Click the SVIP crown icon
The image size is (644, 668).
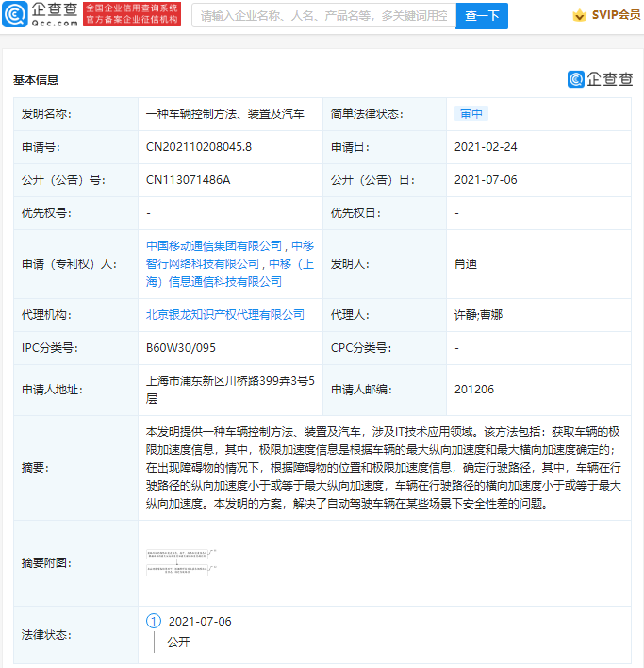579,16
